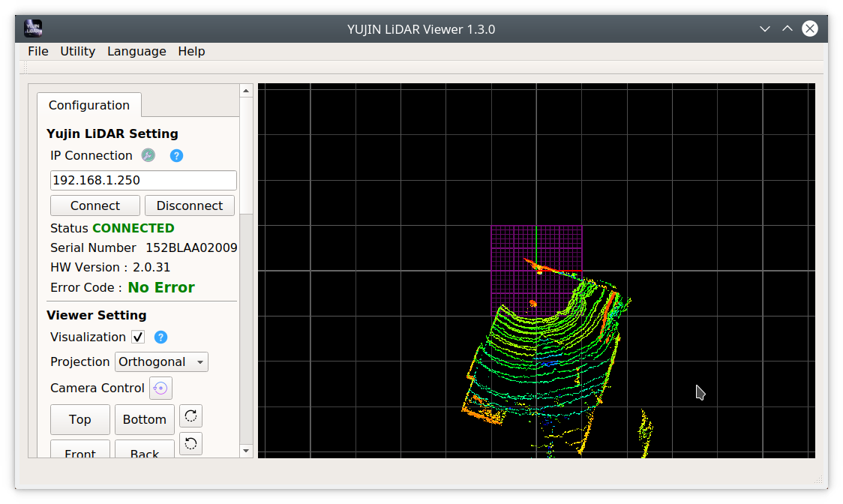Screen dimensions: 843x504
Task: Click the serial number 152BLAA02009
Action: [x=191, y=248]
